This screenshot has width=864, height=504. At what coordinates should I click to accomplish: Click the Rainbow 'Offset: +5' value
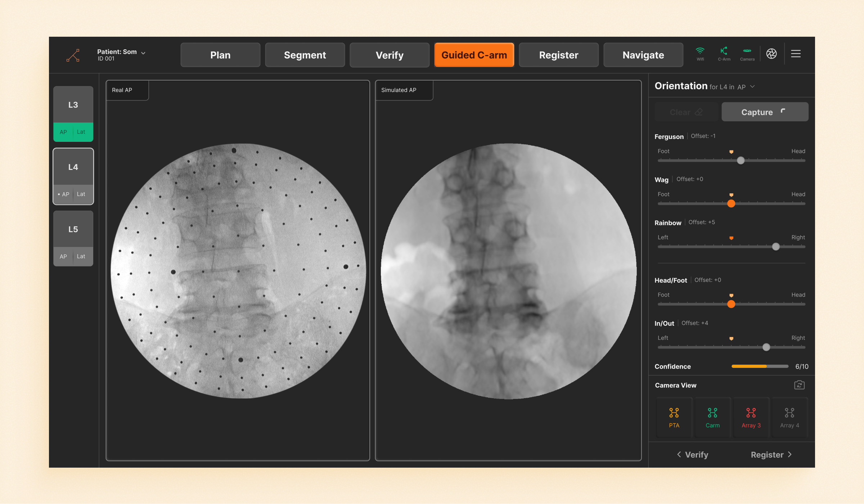702,222
